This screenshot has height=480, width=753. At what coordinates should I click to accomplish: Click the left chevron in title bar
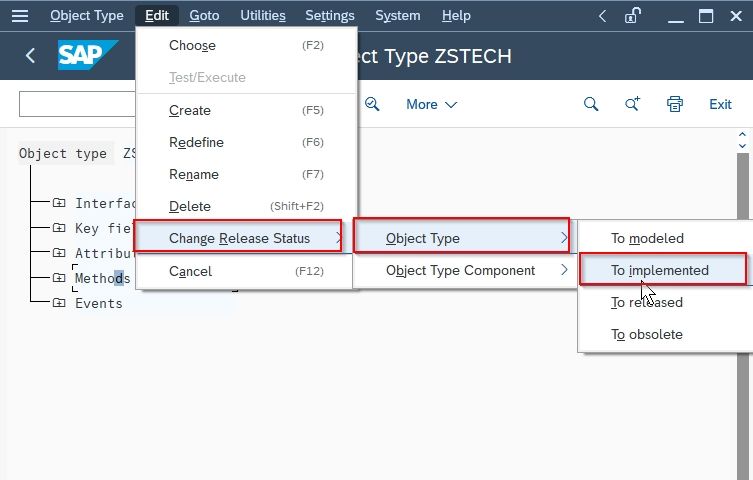pyautogui.click(x=602, y=16)
